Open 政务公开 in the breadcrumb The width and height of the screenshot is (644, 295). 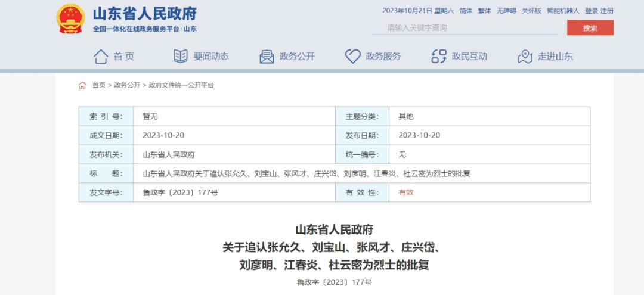pos(127,85)
